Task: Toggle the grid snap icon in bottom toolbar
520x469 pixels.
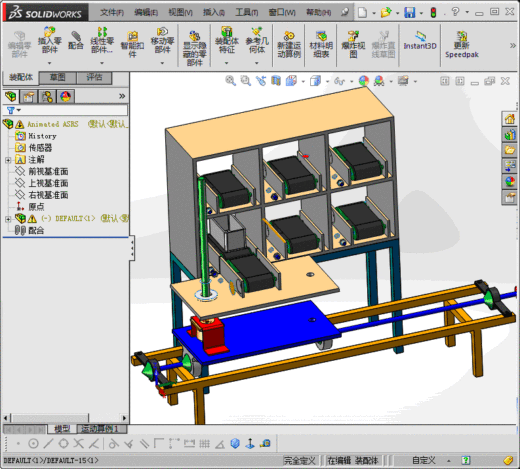Action: pyautogui.click(x=204, y=443)
